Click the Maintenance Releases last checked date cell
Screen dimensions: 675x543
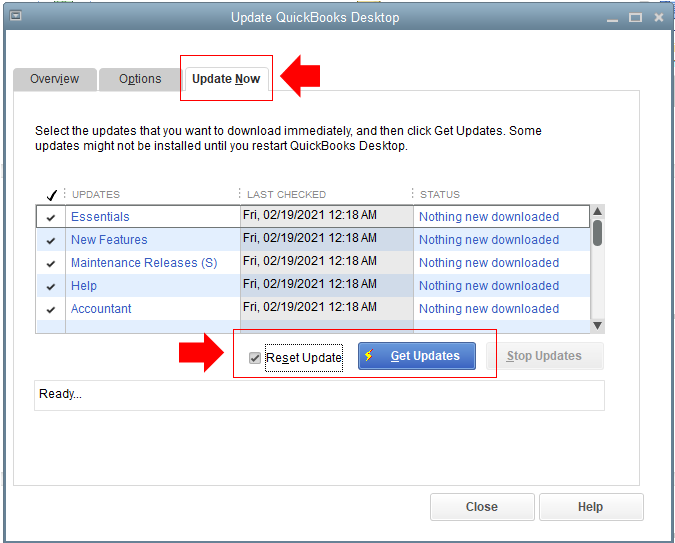[x=327, y=262]
